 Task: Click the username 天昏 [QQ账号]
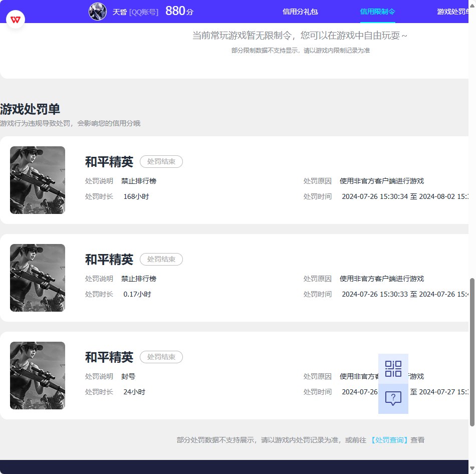[x=135, y=12]
